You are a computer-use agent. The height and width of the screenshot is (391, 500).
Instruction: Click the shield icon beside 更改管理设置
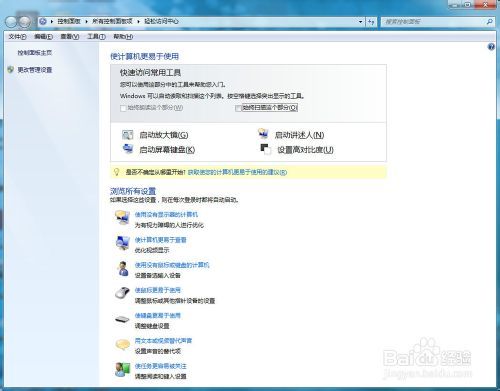click(11, 70)
